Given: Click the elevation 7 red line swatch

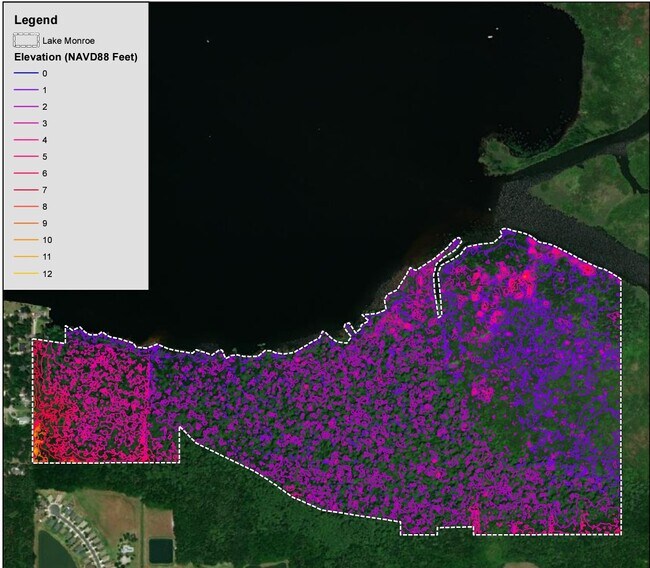Looking at the screenshot, I should [26, 190].
